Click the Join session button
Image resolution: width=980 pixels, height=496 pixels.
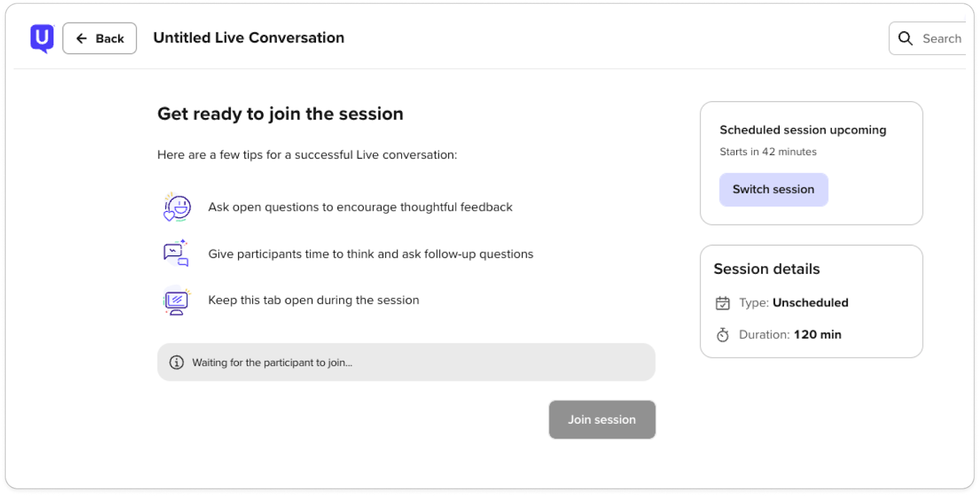(x=602, y=419)
